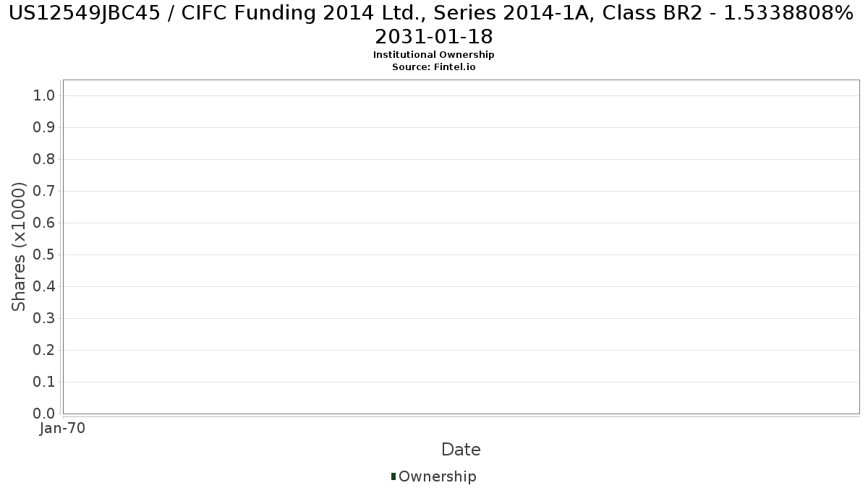The height and width of the screenshot is (488, 868).
Task: Click the 0.5 y-axis tick label
Action: pyautogui.click(x=44, y=255)
